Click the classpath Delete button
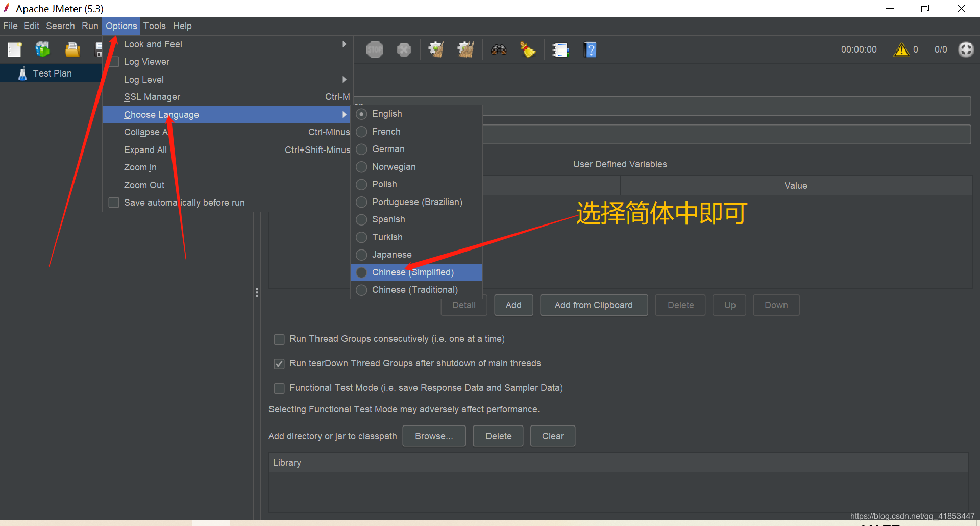980x526 pixels. 498,436
